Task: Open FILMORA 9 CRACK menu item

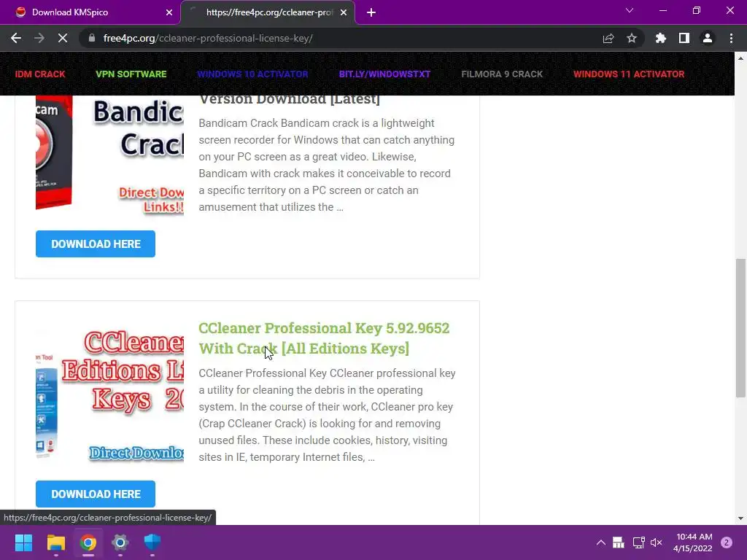Action: (502, 74)
